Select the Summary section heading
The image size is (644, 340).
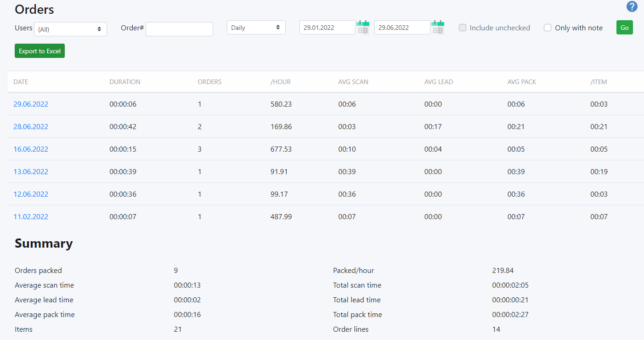click(44, 243)
